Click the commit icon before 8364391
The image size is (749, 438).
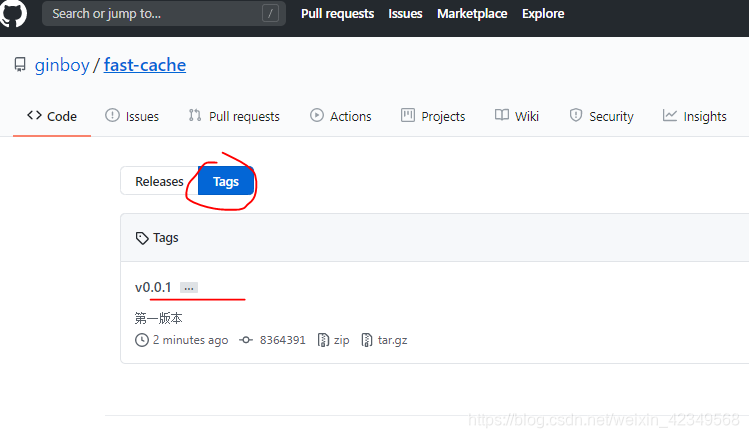pyautogui.click(x=246, y=340)
